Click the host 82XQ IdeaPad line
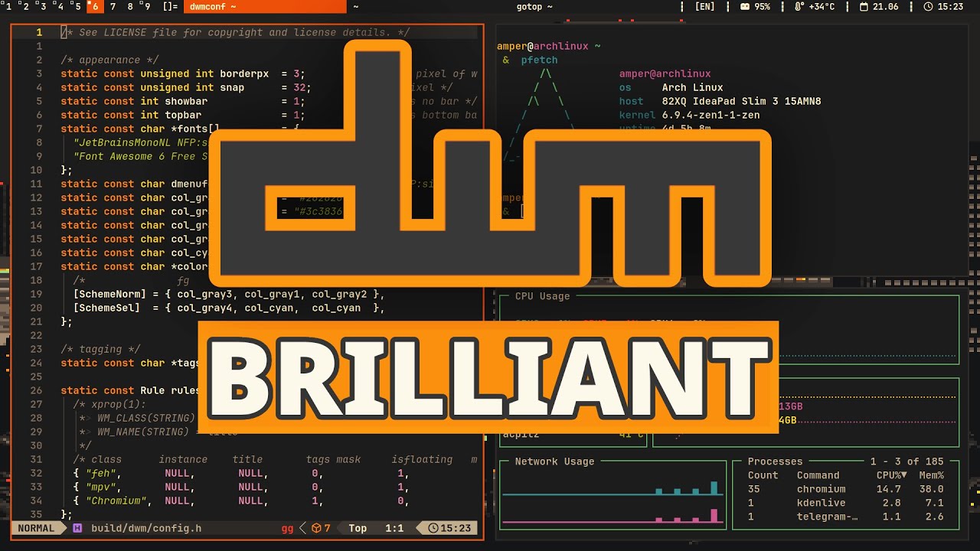The height and width of the screenshot is (551, 980). point(720,101)
